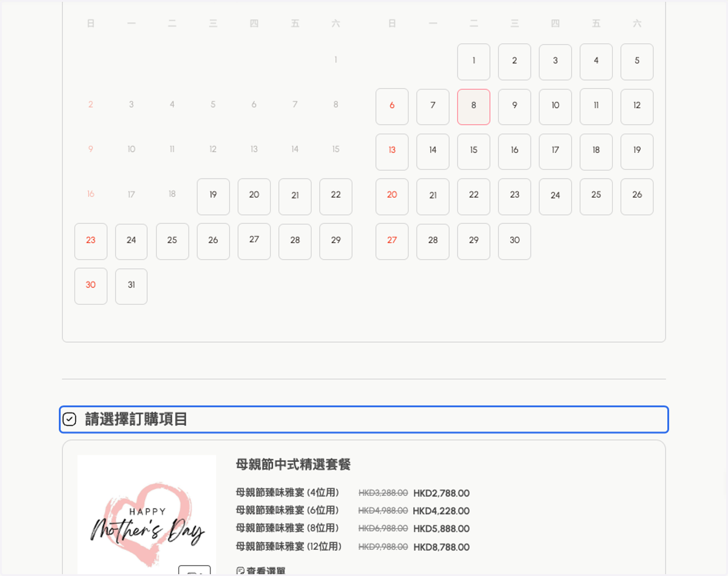728x576 pixels.
Task: Click the struck-through HKD3,288.00 original price
Action: 383,493
